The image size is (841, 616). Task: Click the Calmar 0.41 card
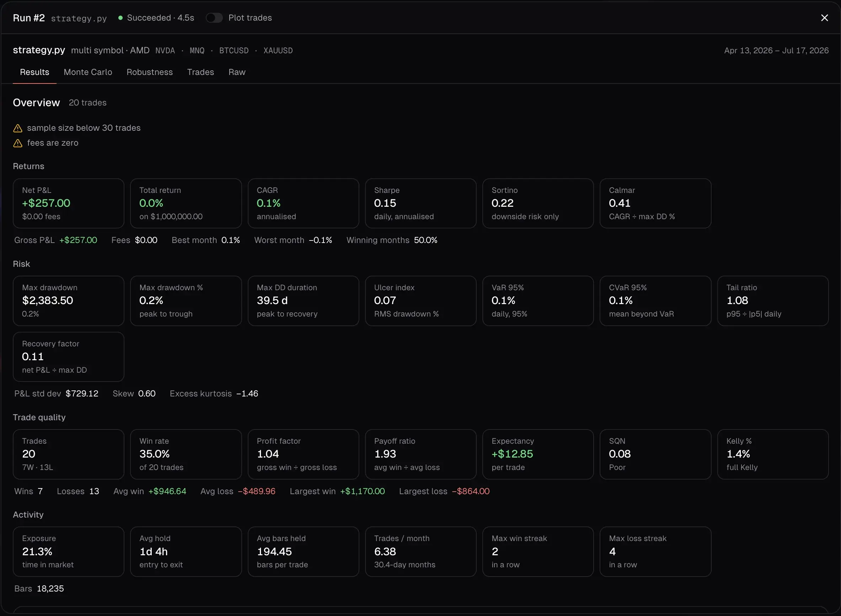[x=655, y=203]
